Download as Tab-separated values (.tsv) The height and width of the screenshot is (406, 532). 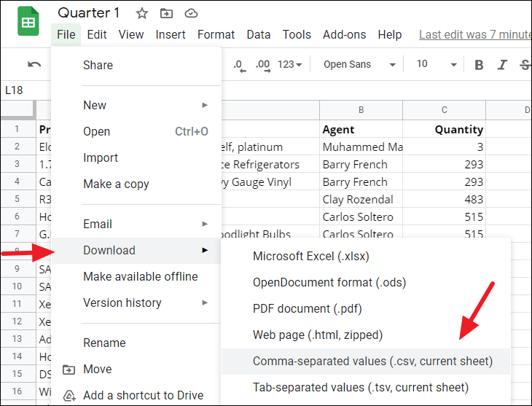[365, 388]
